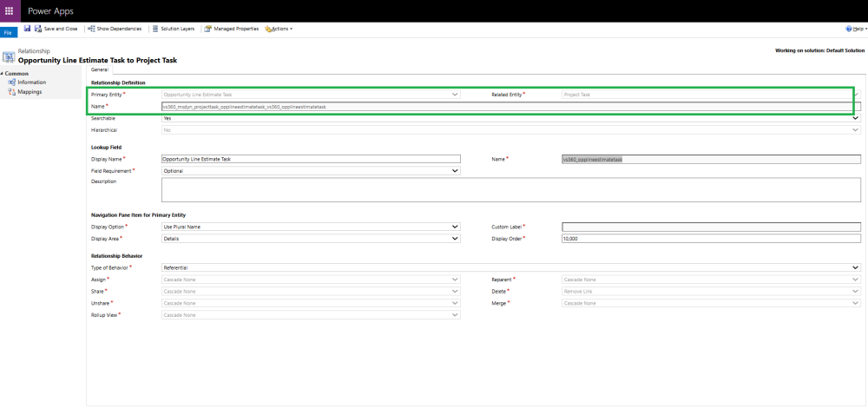Click 'Working on solution: Default Solution' text

coord(820,50)
